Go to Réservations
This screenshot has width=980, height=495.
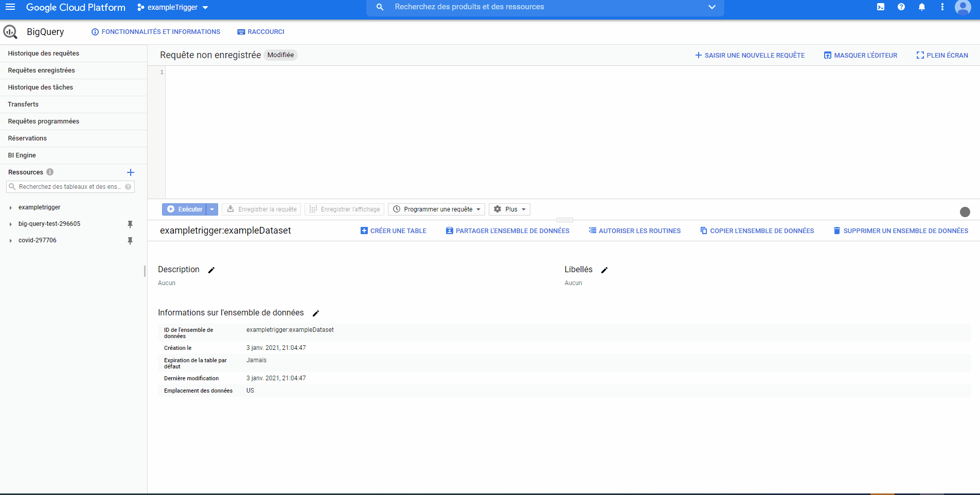74,138
